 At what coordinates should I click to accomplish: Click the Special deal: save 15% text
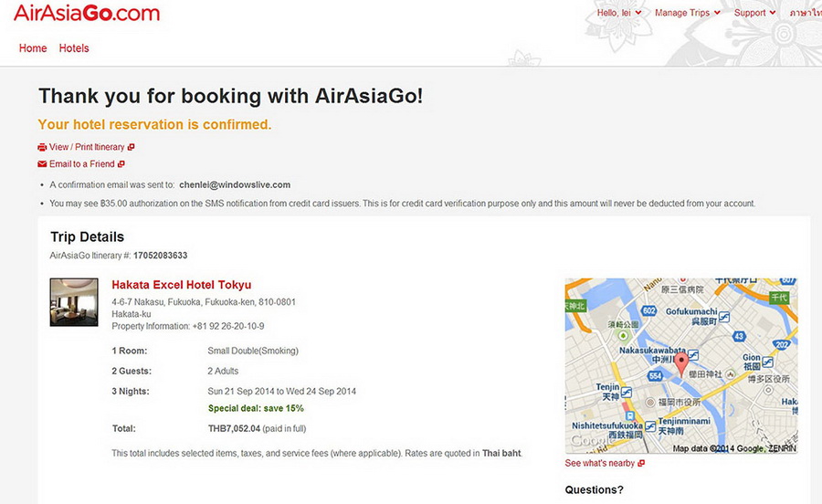256,409
